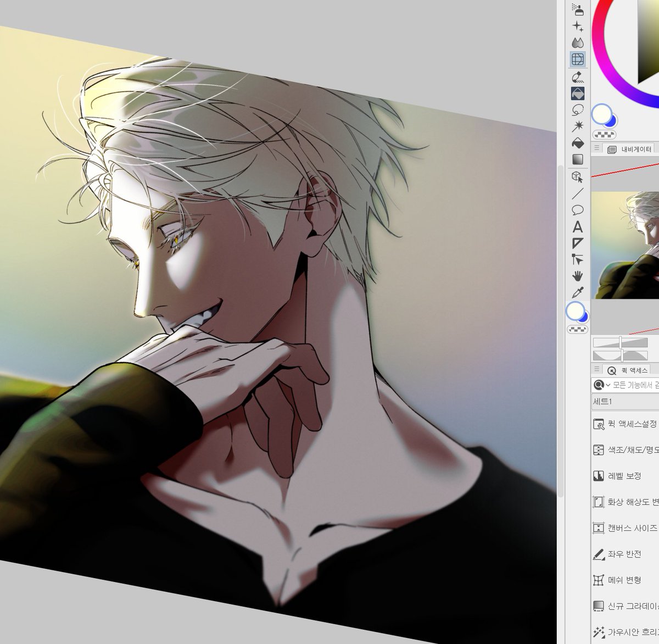Image resolution: width=659 pixels, height=644 pixels.
Task: Create a layer with 신규 그라데이션
Action: click(625, 606)
